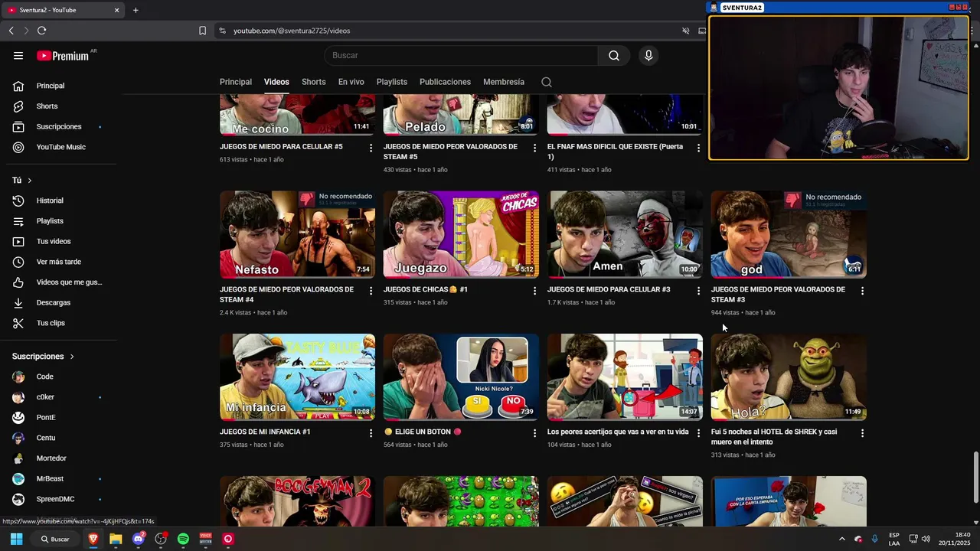Switch to the Shorts channel tab
Image resolution: width=980 pixels, height=551 pixels.
pyautogui.click(x=313, y=82)
